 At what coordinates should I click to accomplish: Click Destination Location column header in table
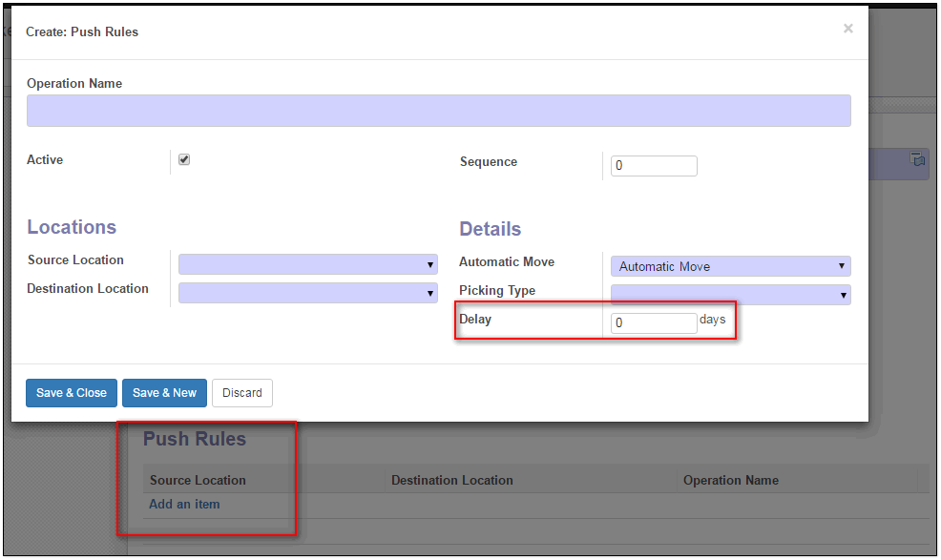click(452, 480)
